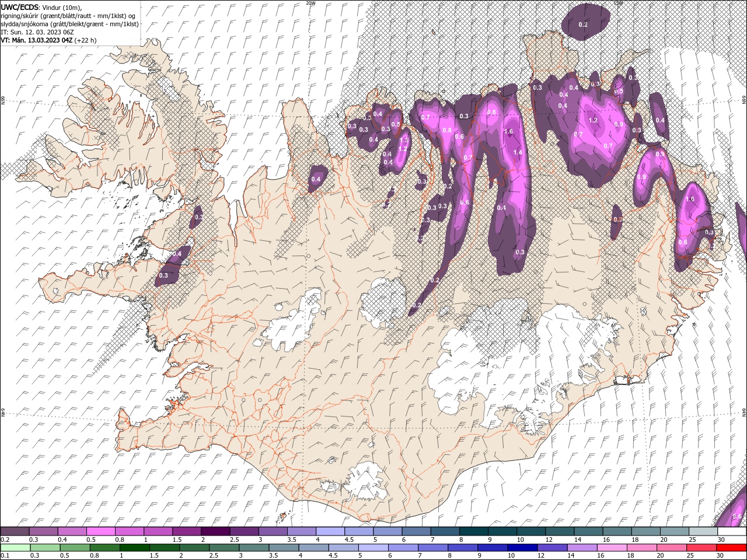Pick the darkest purple swatch starting at 2

(215, 531)
